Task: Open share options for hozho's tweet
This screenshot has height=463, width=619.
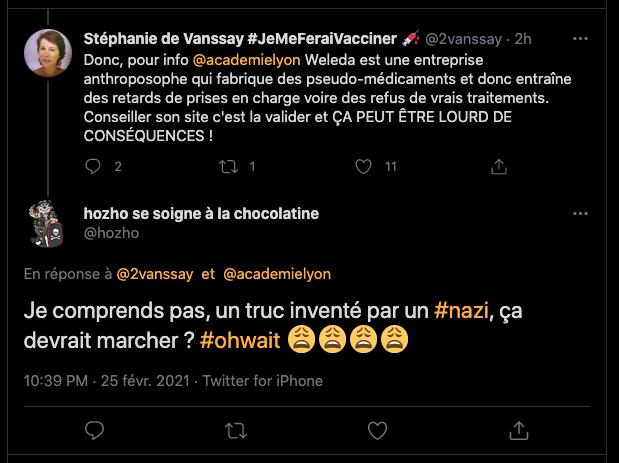Action: [519, 430]
